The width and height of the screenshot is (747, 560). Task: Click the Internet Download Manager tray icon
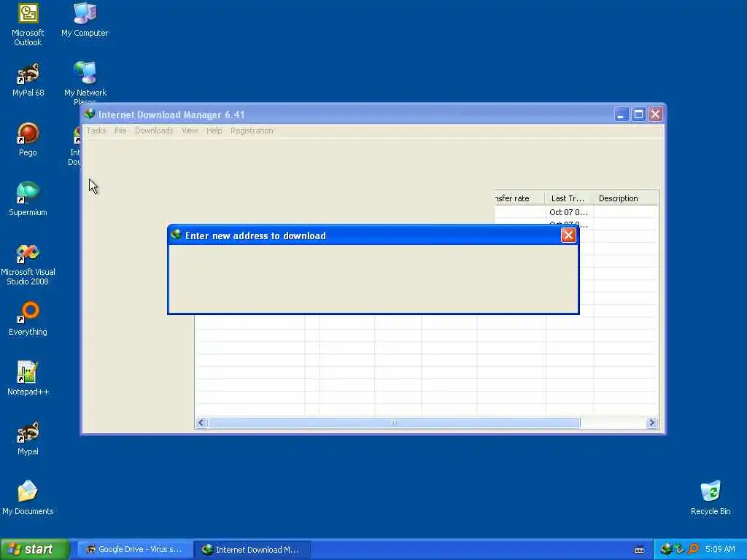[666, 549]
